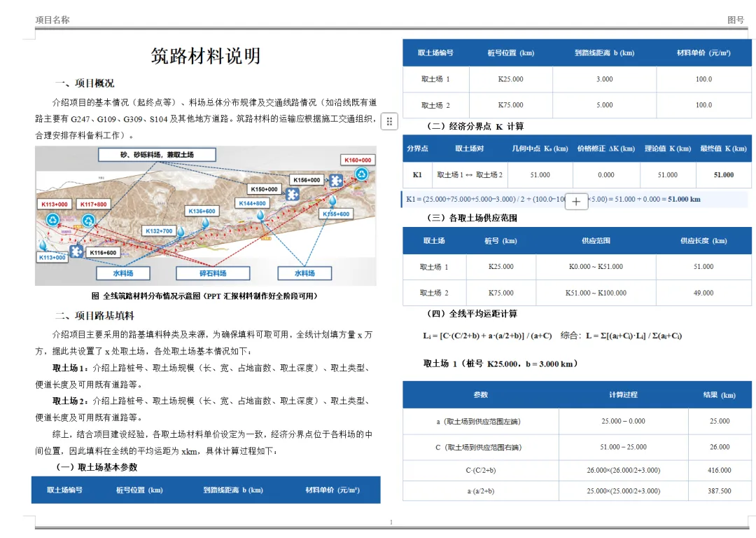756x538 pixels.
Task: Click the "供应长度 (km)" column header
Action: (703, 241)
